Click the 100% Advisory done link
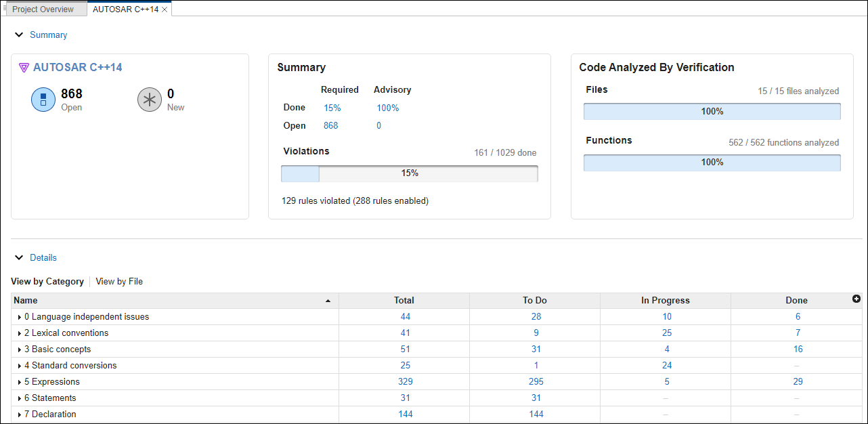Viewport: 868px width, 424px height. [x=388, y=108]
